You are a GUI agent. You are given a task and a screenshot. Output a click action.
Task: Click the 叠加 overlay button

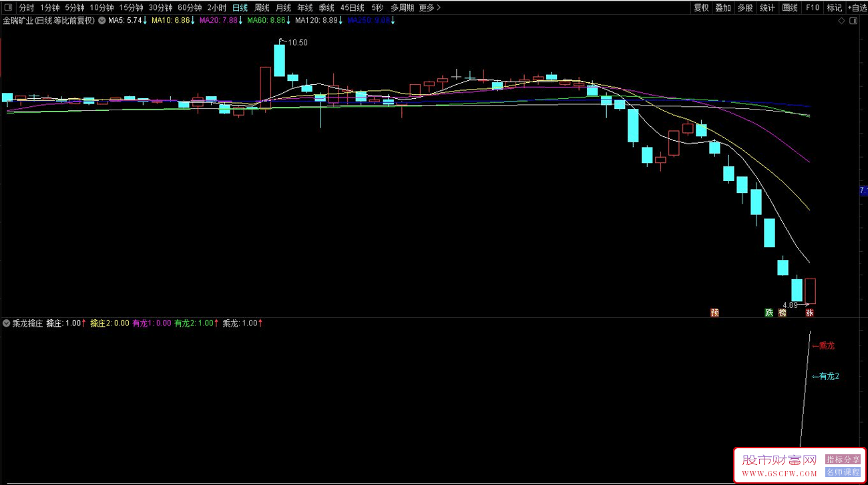click(x=723, y=8)
